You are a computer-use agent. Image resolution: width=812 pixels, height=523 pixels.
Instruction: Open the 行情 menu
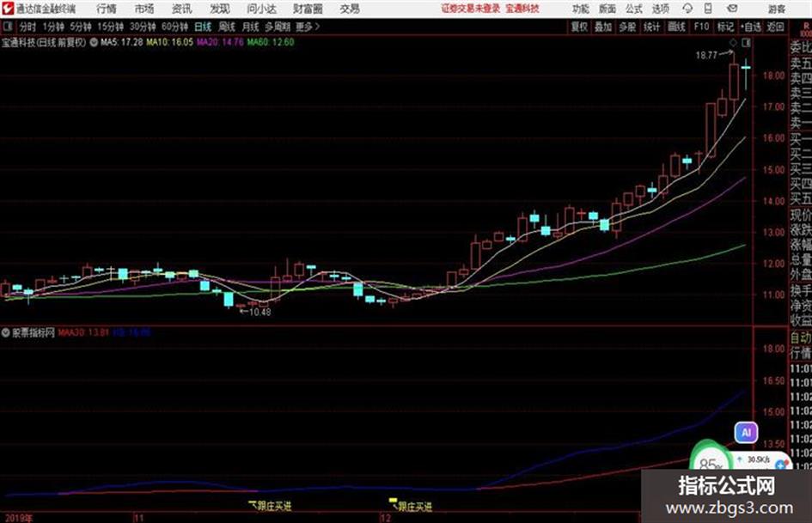pyautogui.click(x=107, y=9)
